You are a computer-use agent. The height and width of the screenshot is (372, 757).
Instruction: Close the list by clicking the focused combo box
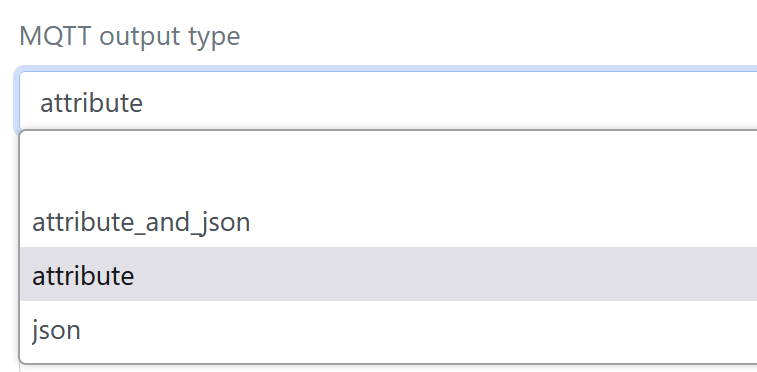[x=388, y=102]
